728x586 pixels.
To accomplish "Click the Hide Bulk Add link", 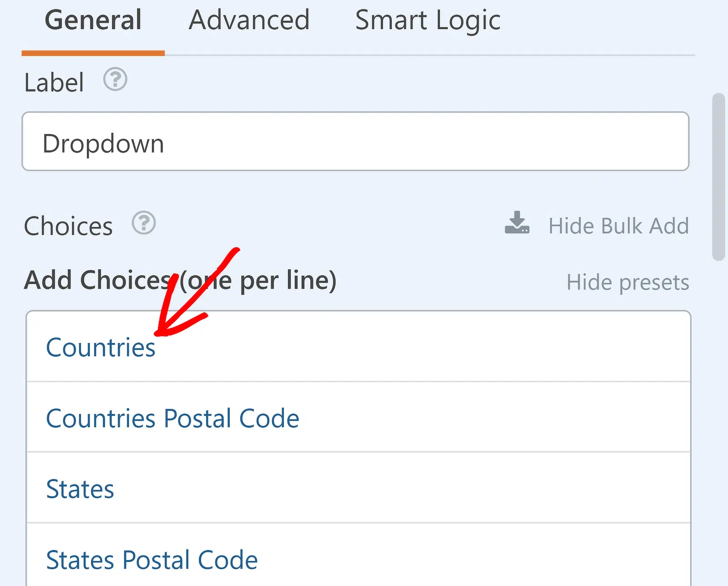I will point(619,226).
